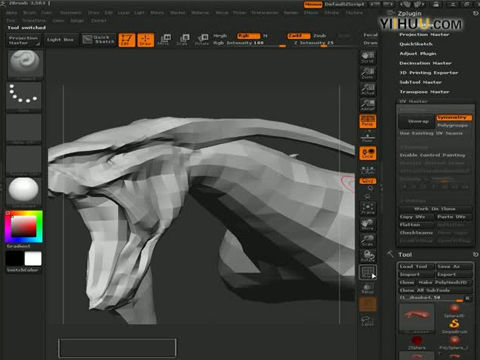This screenshot has height=360, width=480.
Task: Expand the 3D Printing Exporter section
Action: click(x=429, y=73)
